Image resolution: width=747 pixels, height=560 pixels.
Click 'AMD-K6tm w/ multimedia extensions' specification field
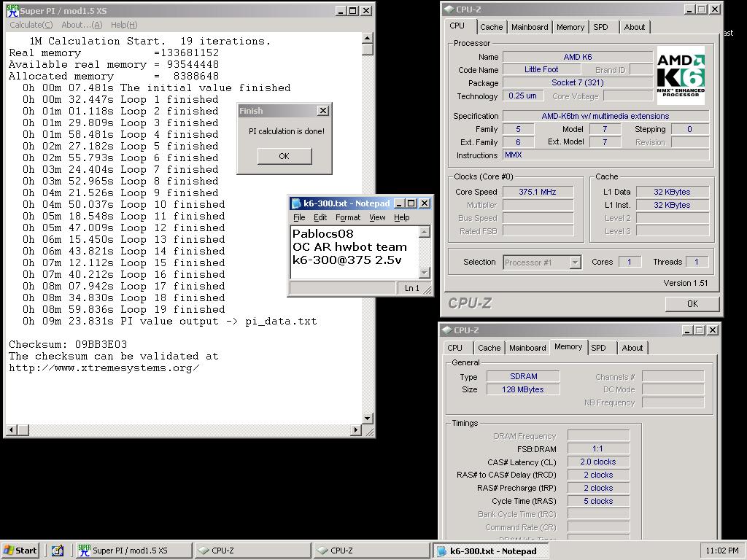(x=605, y=116)
